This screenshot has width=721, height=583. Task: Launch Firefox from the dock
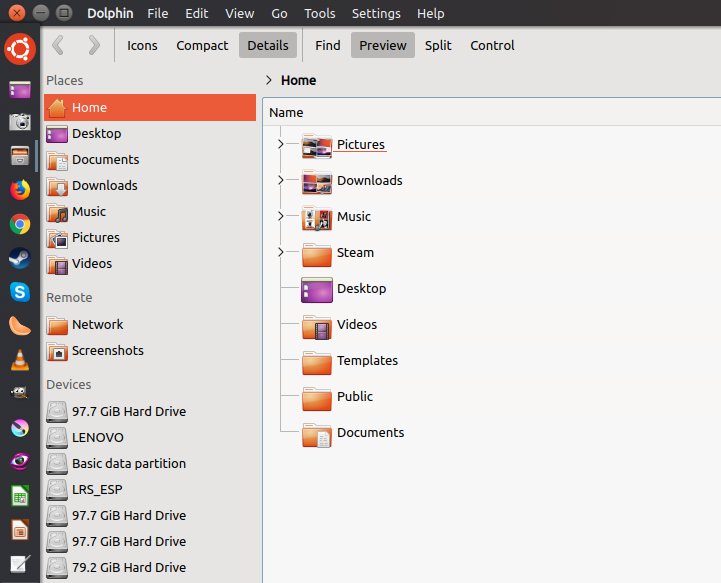click(x=20, y=189)
